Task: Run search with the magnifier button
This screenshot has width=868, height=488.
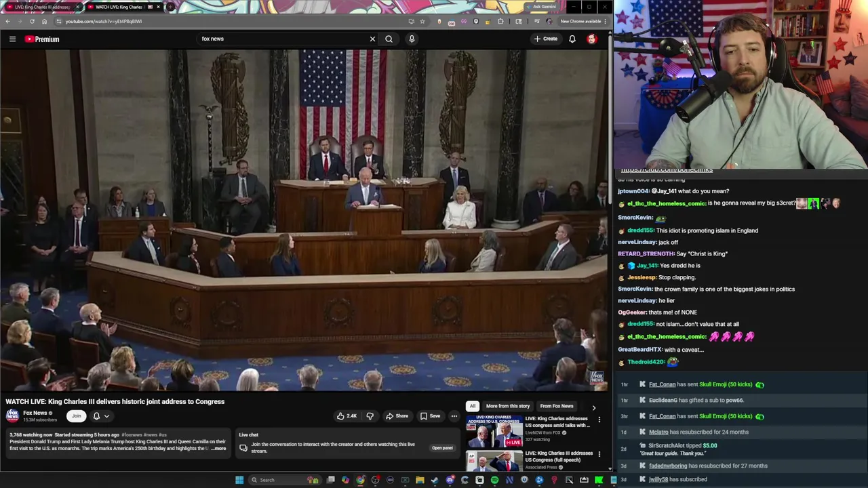Action: pos(389,39)
